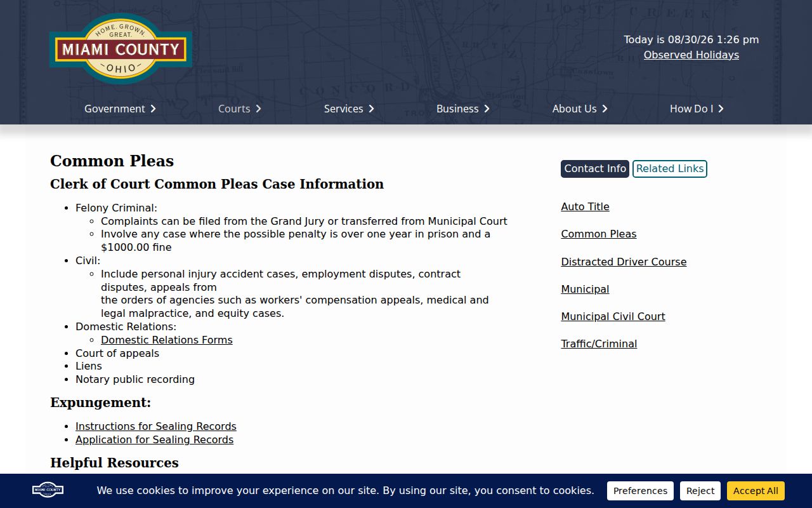The image size is (812, 508).
Task: Reject cookies
Action: click(700, 491)
